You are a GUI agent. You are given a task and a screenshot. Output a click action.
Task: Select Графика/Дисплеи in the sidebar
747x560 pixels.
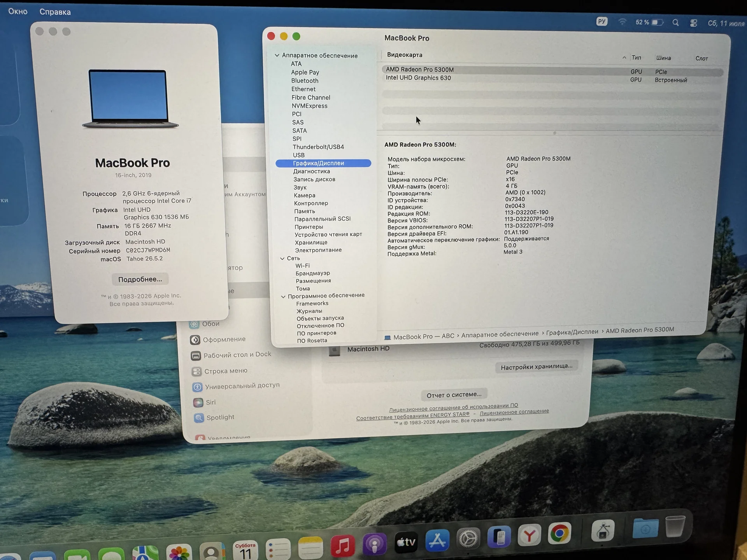click(323, 163)
